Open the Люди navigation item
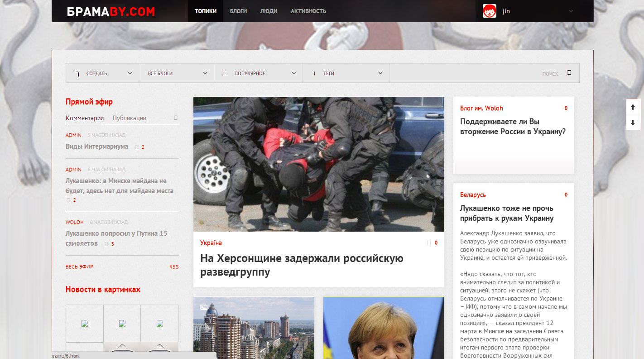644x359 pixels. (269, 11)
